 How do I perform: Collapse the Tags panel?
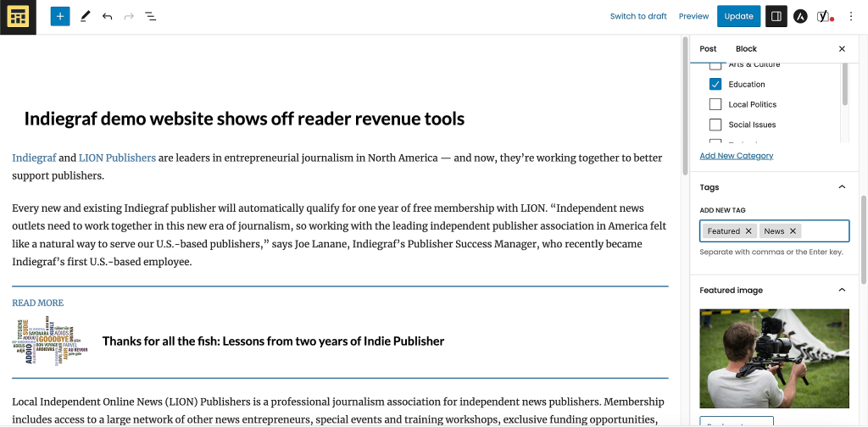842,187
